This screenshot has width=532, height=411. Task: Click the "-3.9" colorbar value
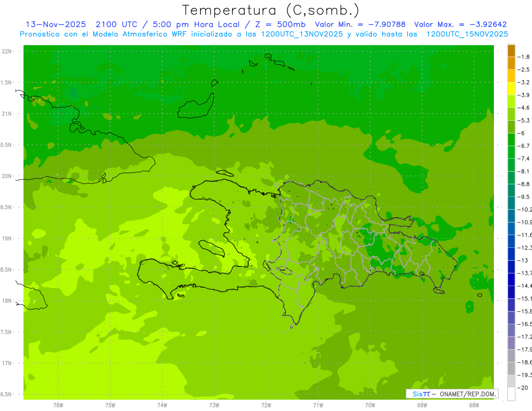524,95
